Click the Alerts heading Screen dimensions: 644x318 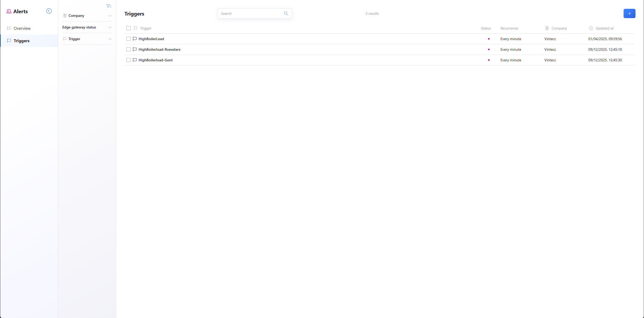tap(20, 11)
